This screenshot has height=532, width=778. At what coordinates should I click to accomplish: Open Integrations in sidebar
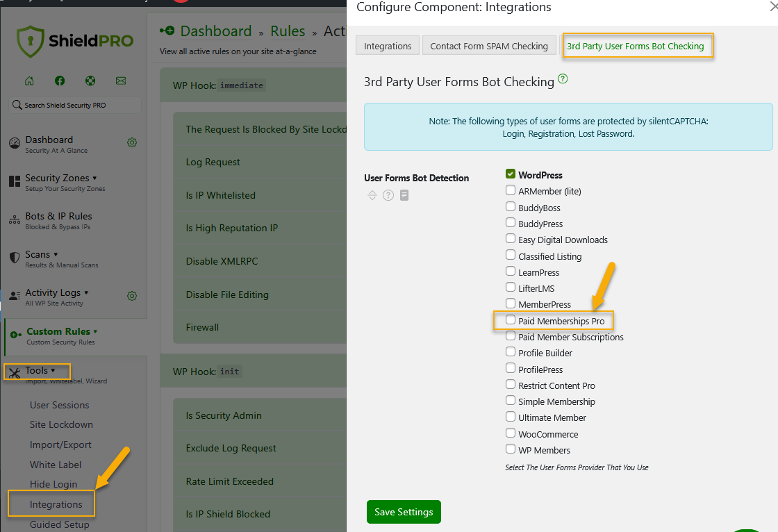tap(56, 504)
